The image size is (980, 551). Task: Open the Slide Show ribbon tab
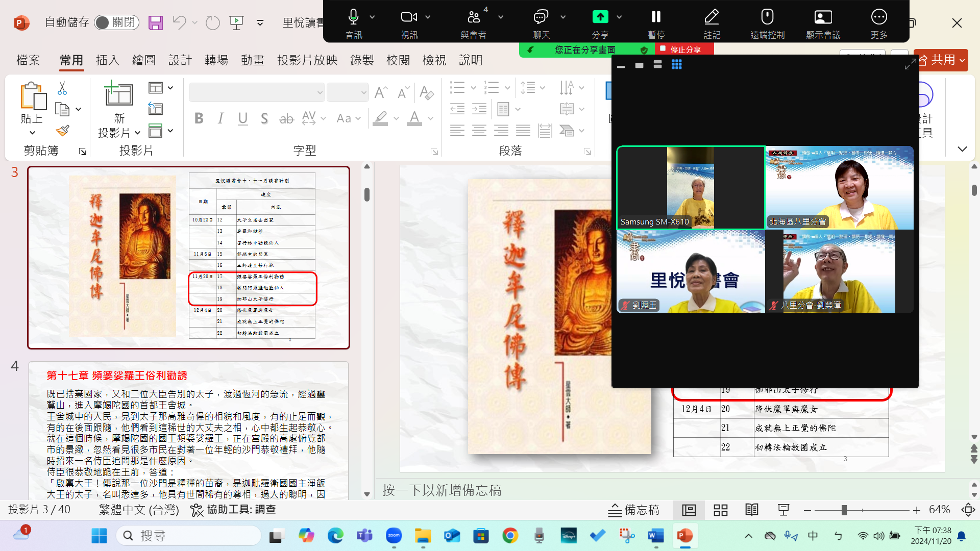[x=307, y=60]
